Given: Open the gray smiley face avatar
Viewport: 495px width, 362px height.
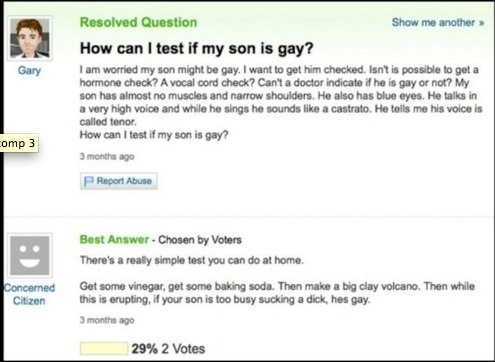Looking at the screenshot, I should (30, 255).
